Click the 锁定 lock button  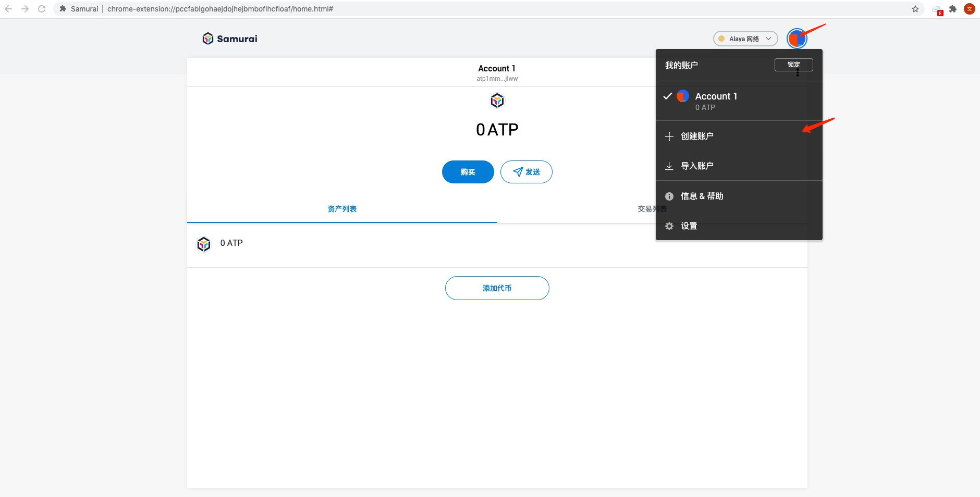[x=793, y=65]
